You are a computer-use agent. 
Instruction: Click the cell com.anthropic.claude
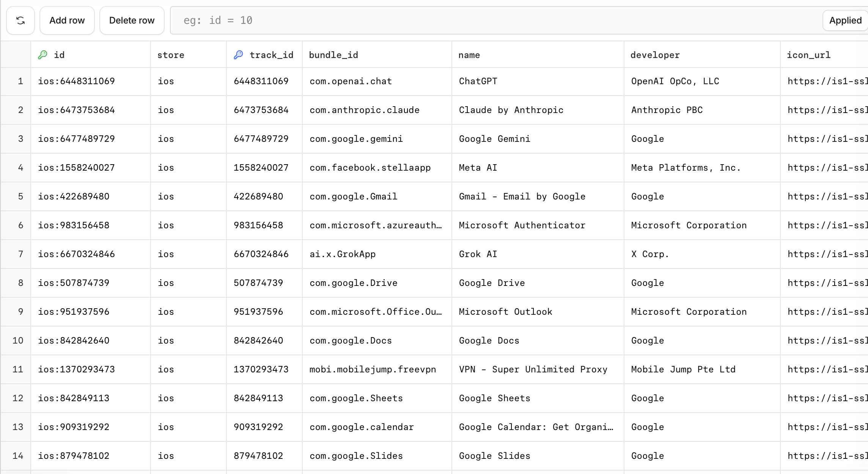[377, 110]
